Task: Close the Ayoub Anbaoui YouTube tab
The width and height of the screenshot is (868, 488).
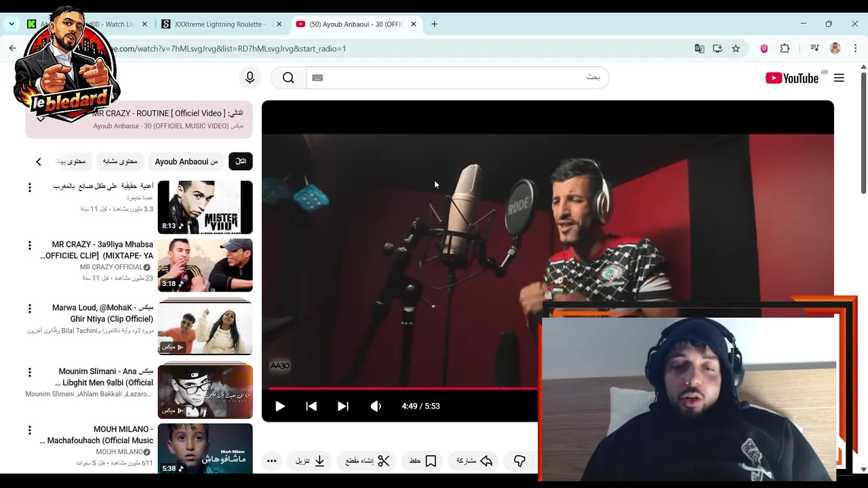Action: [414, 24]
